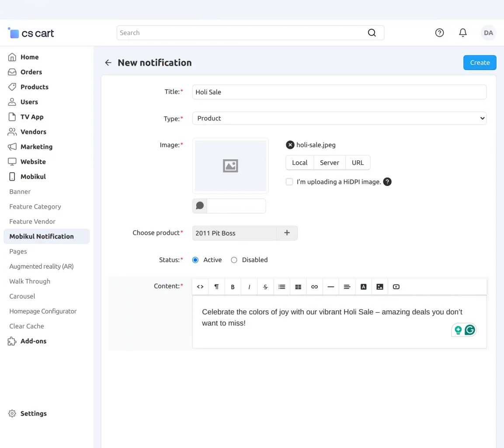
Task: Select the Active status option
Action: (x=195, y=259)
